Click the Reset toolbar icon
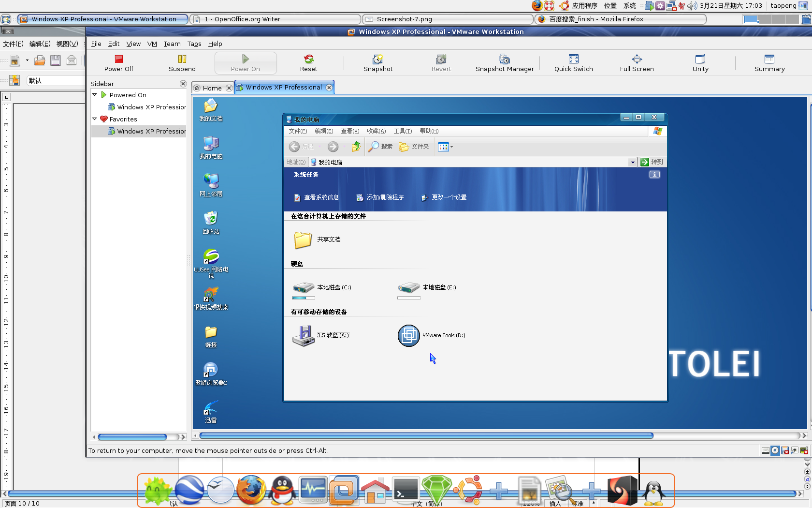The width and height of the screenshot is (812, 508). [x=308, y=63]
